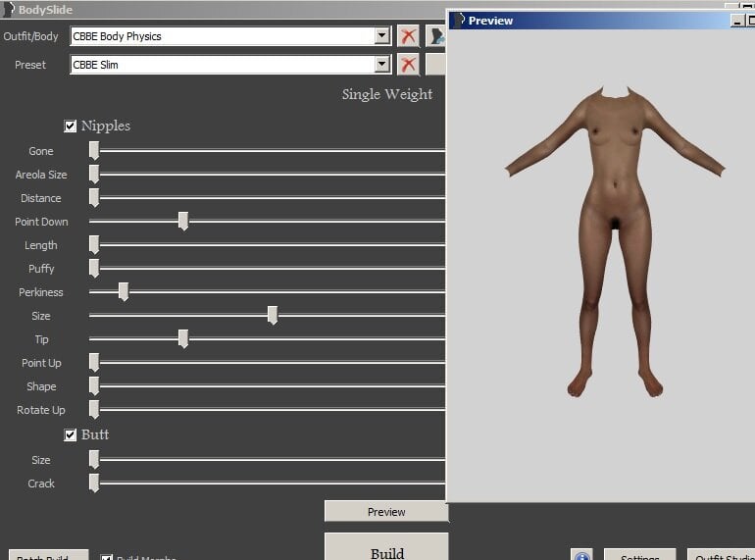The width and height of the screenshot is (755, 560).
Task: Click the Preview button
Action: click(x=386, y=512)
